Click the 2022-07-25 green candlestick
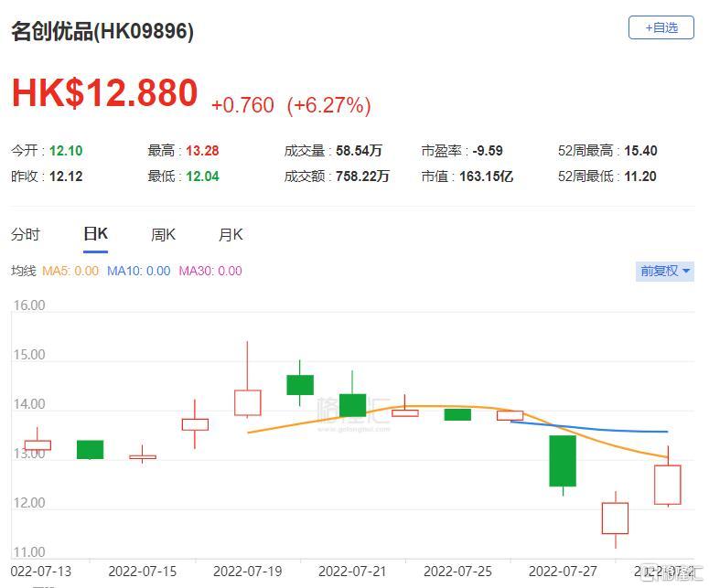Screen dimensions: 709x588 tap(457, 414)
